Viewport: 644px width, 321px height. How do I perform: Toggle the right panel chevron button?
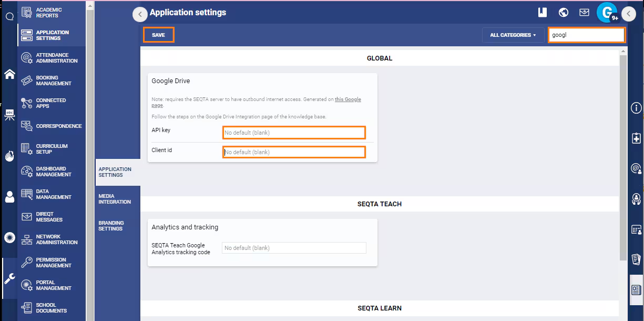[629, 14]
